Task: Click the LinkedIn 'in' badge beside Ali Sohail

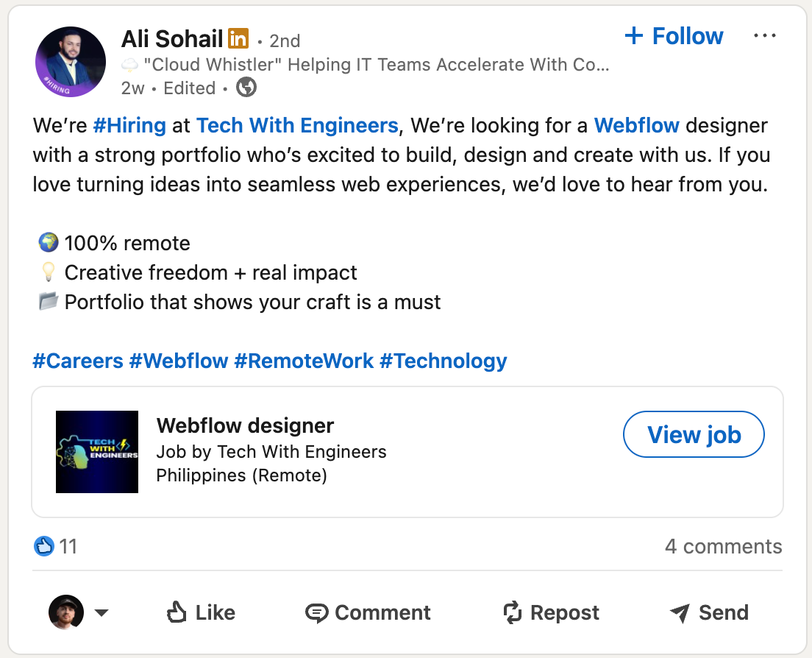Action: coord(238,38)
